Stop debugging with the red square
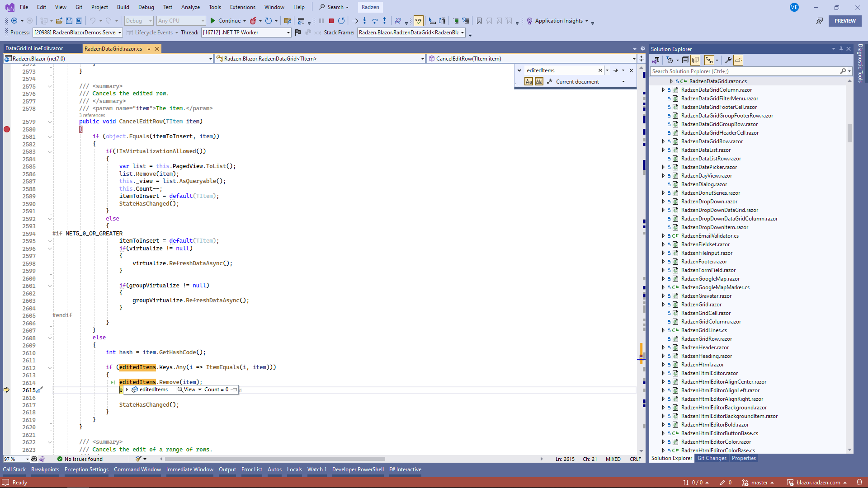868x488 pixels. (x=331, y=21)
